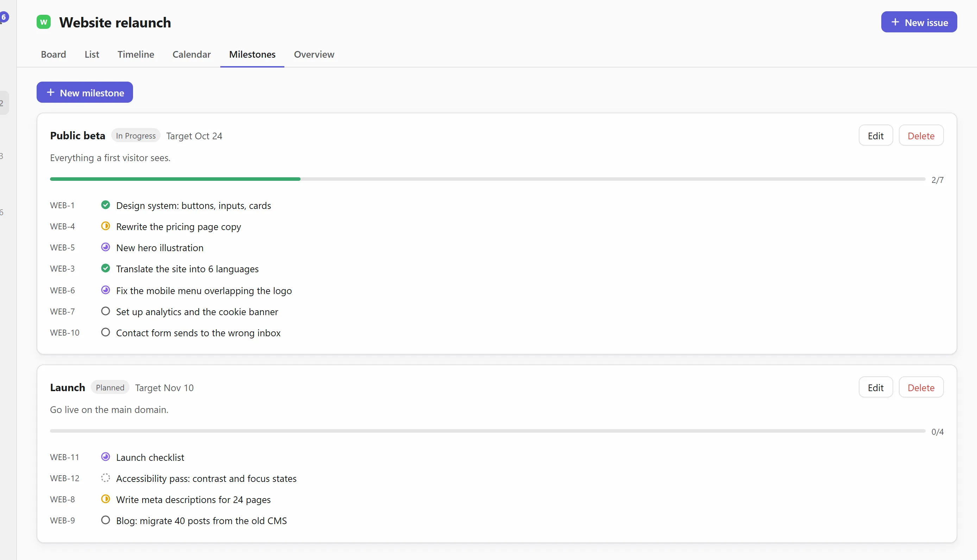The image size is (977, 560).
Task: Click the plus icon in New milestone
Action: (x=50, y=92)
